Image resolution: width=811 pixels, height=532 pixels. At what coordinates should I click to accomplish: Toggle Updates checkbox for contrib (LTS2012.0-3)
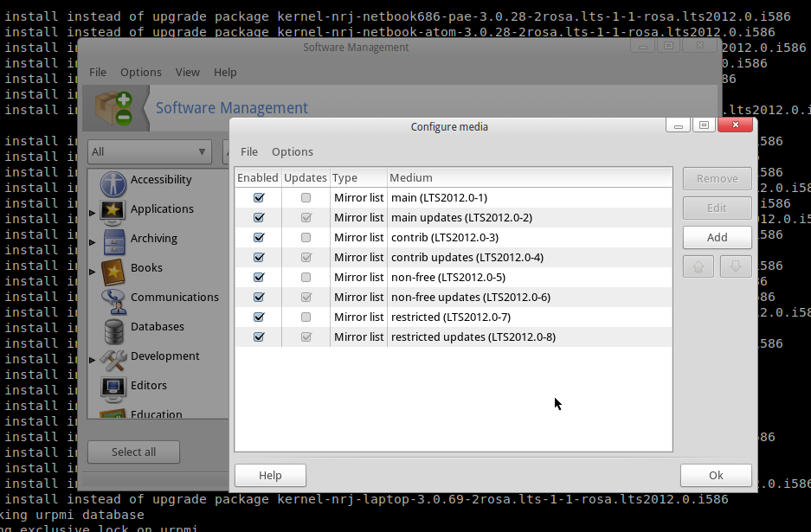point(306,238)
